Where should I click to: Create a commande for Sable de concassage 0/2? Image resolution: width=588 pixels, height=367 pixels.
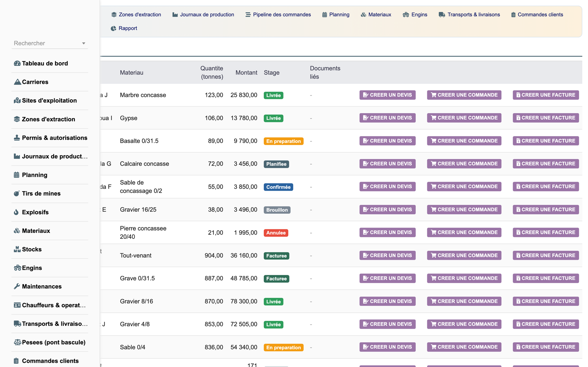pyautogui.click(x=464, y=187)
